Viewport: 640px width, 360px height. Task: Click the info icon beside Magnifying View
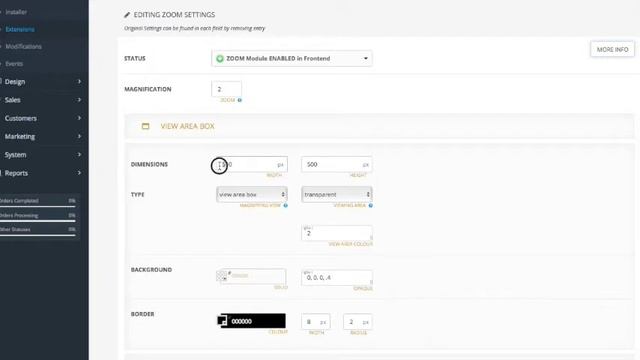pyautogui.click(x=286, y=205)
